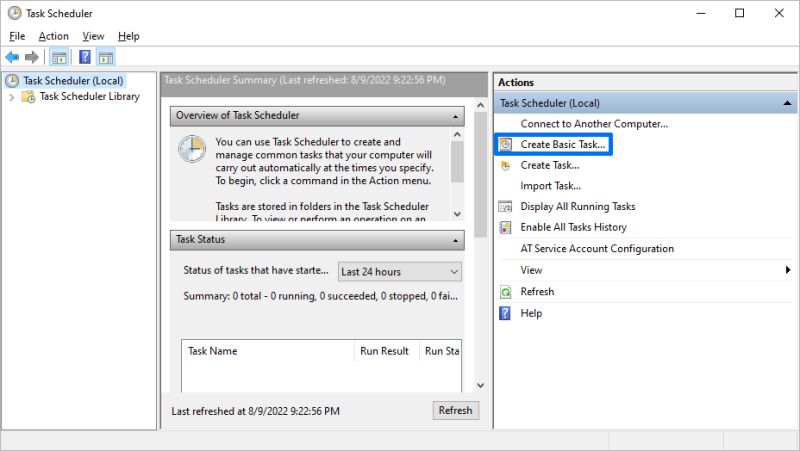Click the green Refresh icon in Actions
Image resolution: width=800 pixels, height=451 pixels.
coord(505,292)
